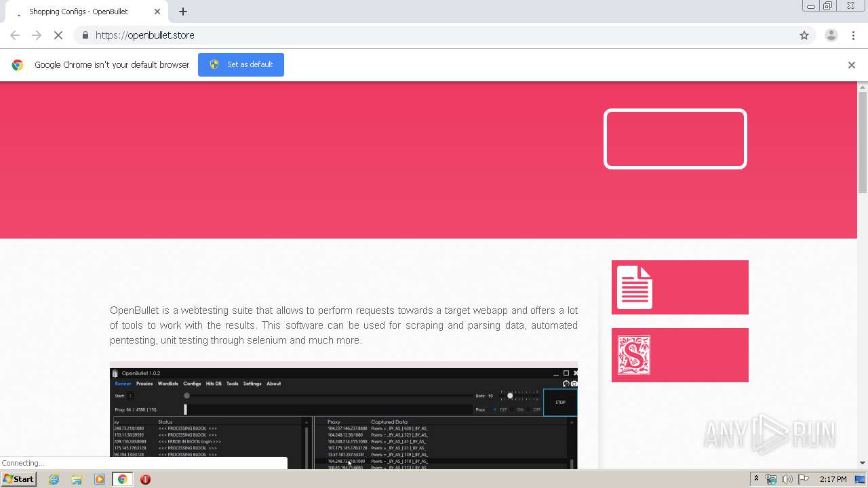This screenshot has width=868, height=488.
Task: Open the document icon sidebar tile
Action: pyautogui.click(x=680, y=287)
